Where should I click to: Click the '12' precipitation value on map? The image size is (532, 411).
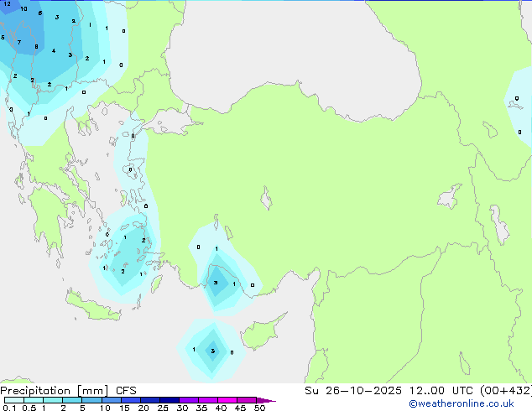coord(7,4)
